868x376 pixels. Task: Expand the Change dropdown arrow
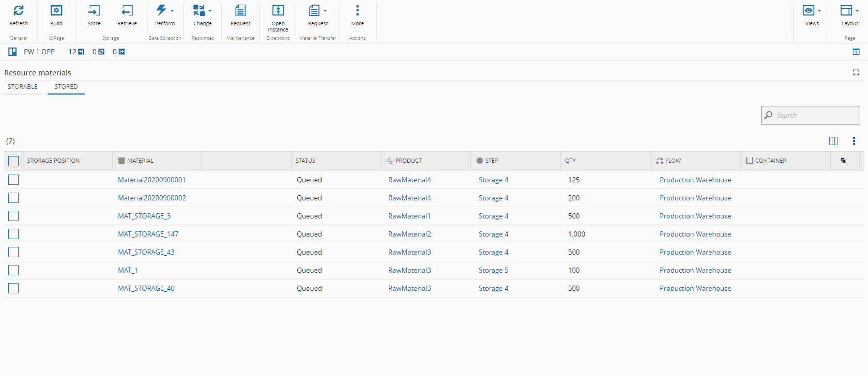pyautogui.click(x=210, y=11)
